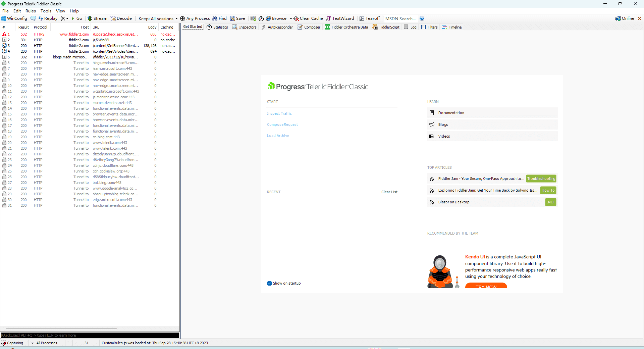Open the Edit menu
This screenshot has width=644, height=349.
click(x=17, y=11)
